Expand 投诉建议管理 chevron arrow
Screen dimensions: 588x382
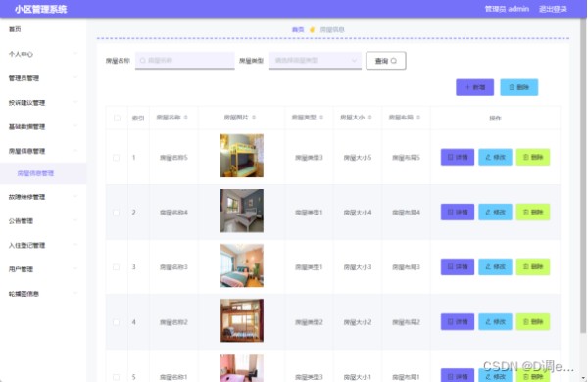75,102
